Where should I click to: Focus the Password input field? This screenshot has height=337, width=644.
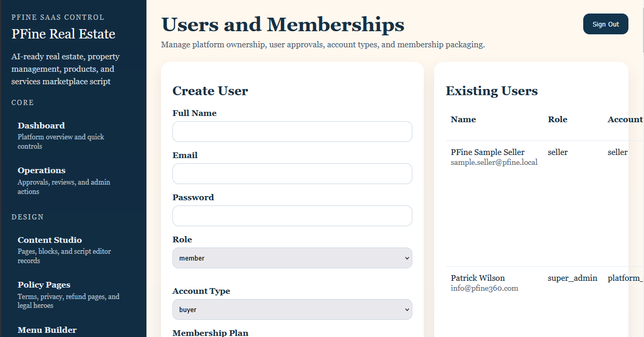[x=292, y=216]
